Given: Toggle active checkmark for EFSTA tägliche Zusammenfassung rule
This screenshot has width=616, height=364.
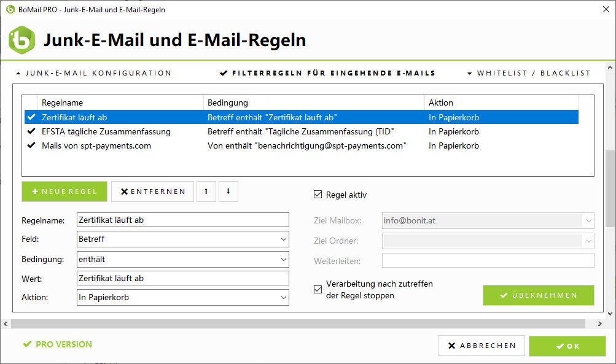Looking at the screenshot, I should tap(31, 131).
